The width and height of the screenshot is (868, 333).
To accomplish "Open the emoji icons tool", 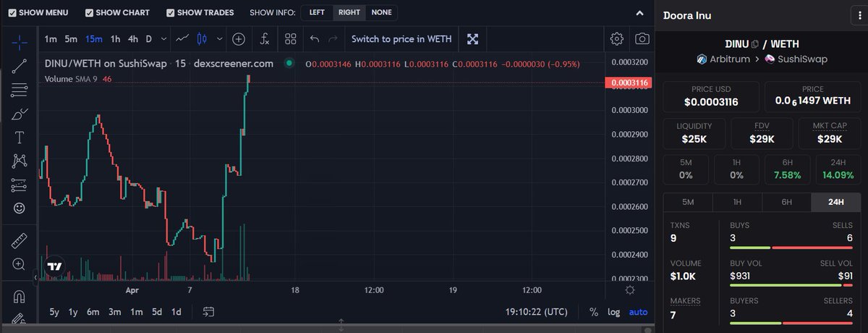I will (x=20, y=208).
